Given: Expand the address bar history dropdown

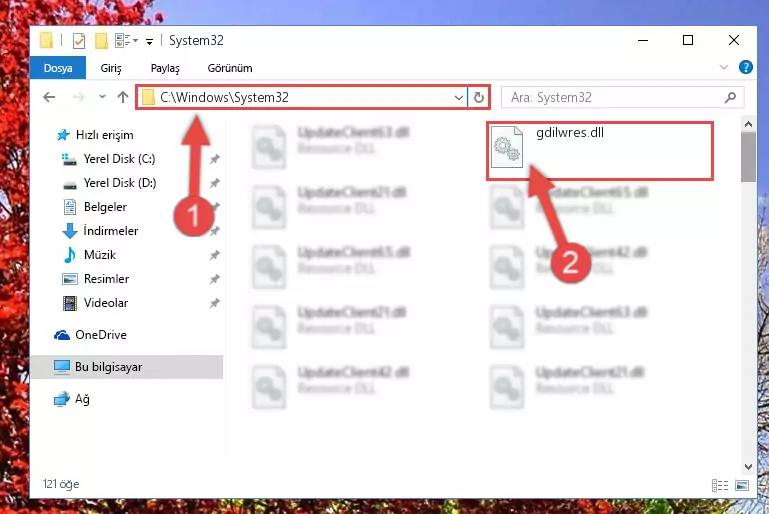Looking at the screenshot, I should coord(459,97).
